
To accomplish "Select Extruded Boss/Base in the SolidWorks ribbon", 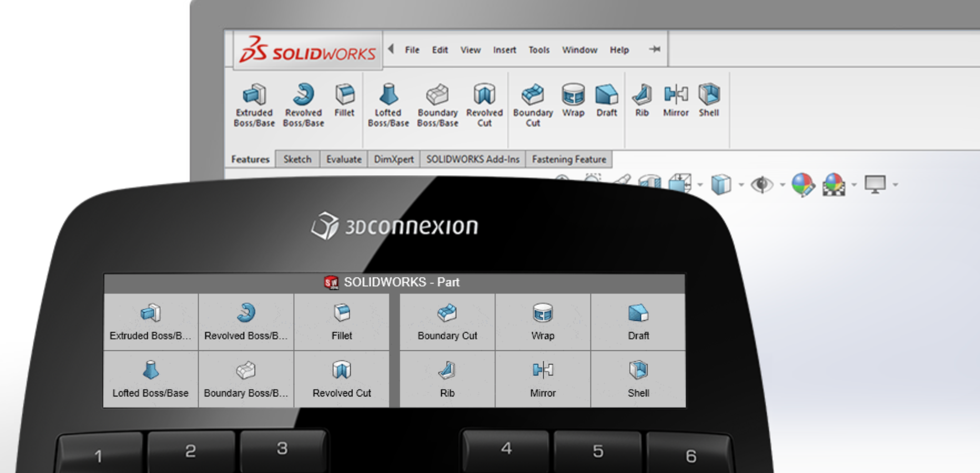I will pos(254,105).
